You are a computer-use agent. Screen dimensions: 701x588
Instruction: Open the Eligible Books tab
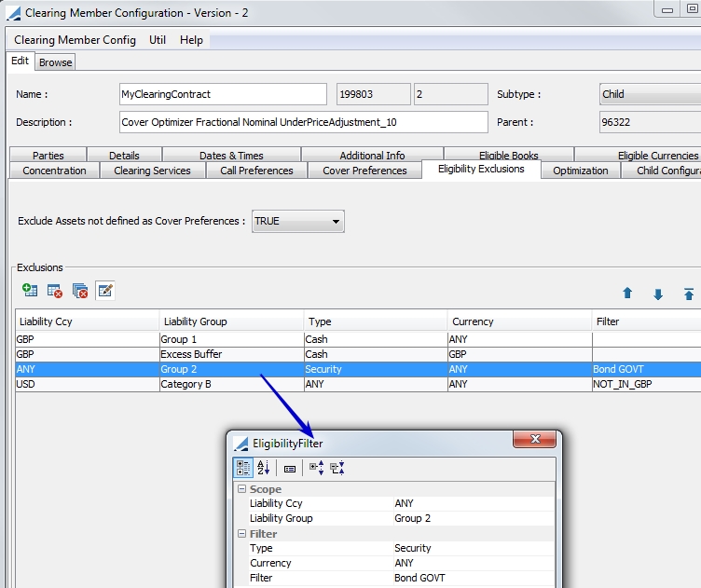coord(509,155)
